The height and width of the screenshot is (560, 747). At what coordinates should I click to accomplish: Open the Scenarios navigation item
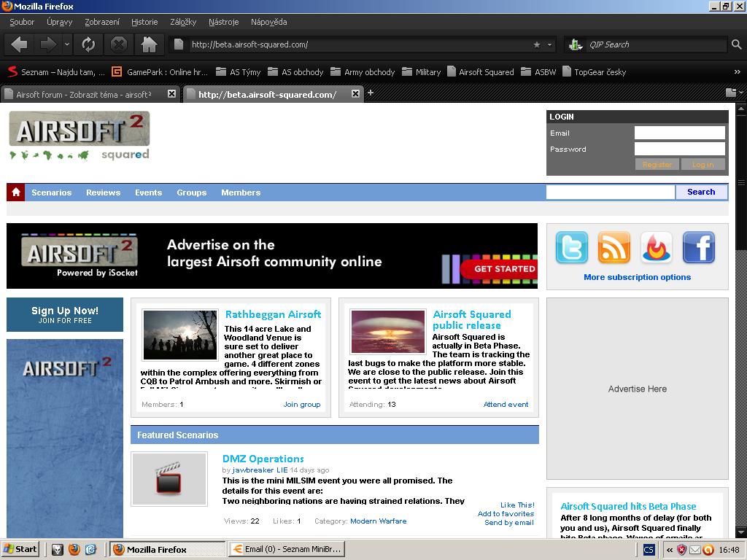pyautogui.click(x=51, y=192)
